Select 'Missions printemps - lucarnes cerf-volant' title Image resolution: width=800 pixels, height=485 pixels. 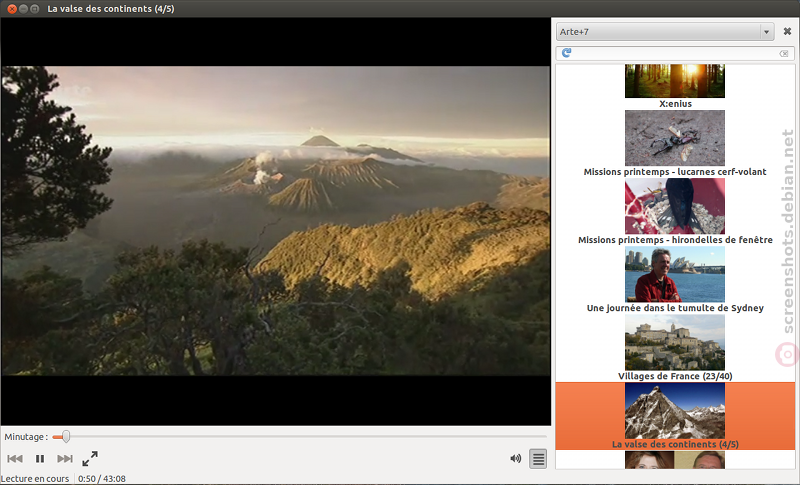675,172
